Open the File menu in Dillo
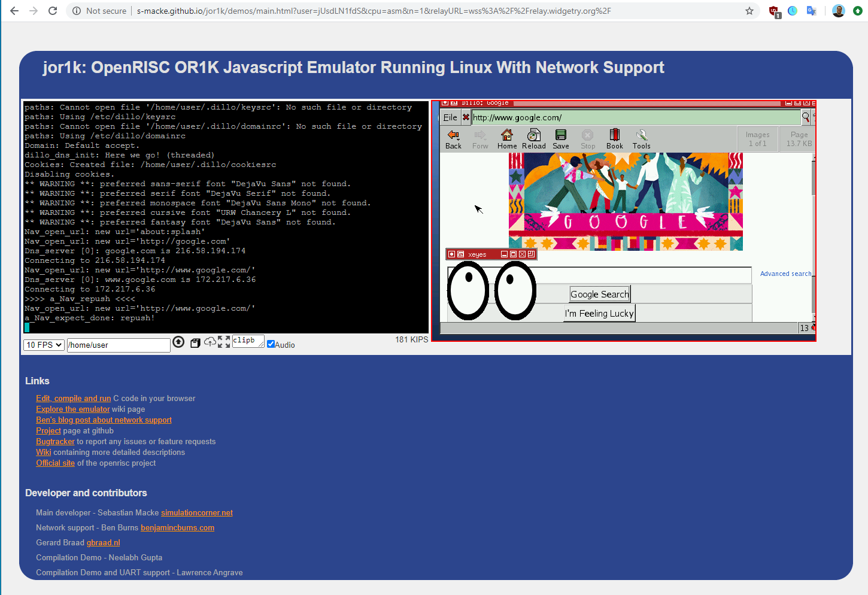868x595 pixels. coord(450,117)
